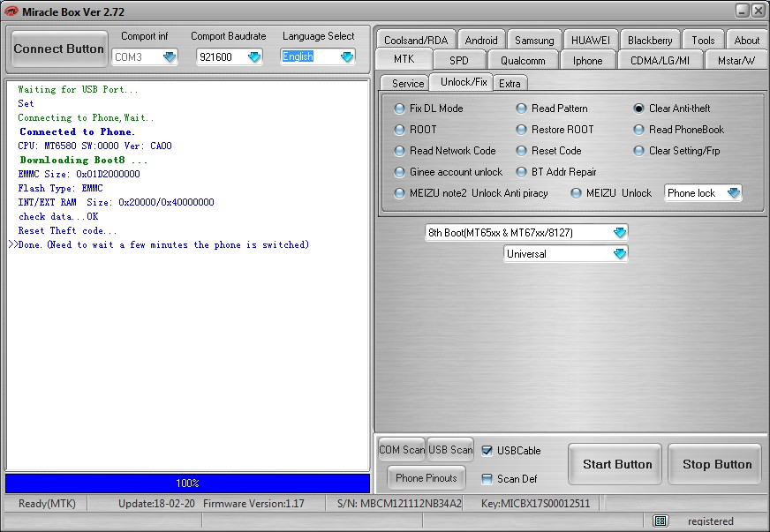This screenshot has height=532, width=770.
Task: Select the MEIZU Unlock radio option
Action: [x=576, y=193]
